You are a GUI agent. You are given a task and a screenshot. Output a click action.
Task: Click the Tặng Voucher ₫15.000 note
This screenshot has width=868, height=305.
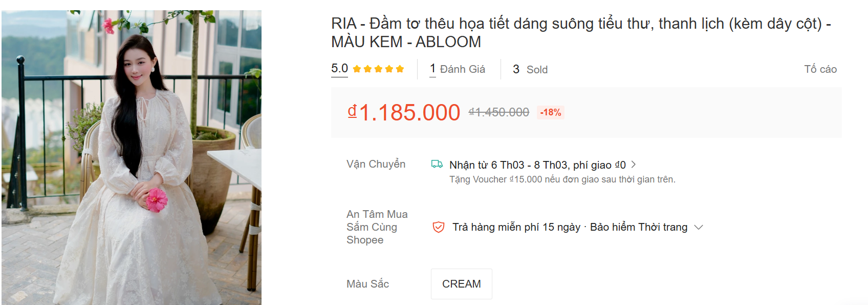tap(562, 179)
